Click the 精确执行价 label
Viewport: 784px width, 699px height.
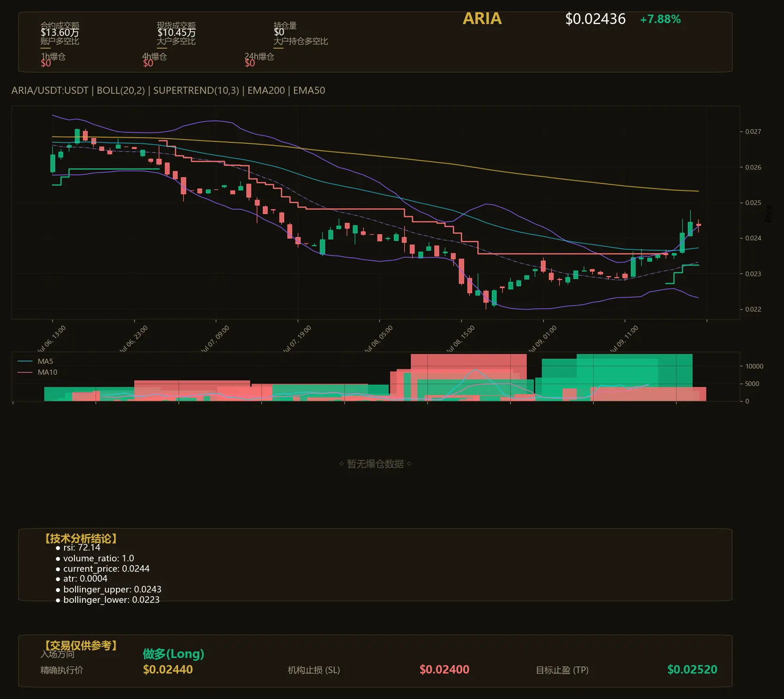pos(62,670)
